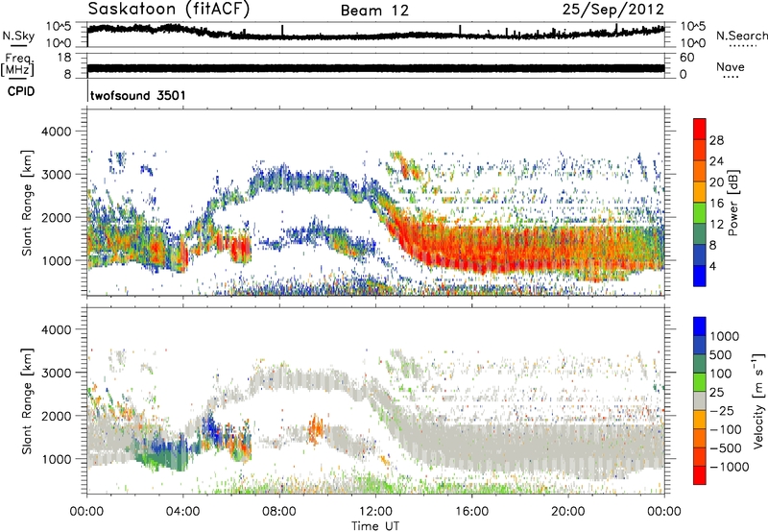Screen dimensions: 768x532
Task: Click the date '25/Sep/2012'
Action: [x=612, y=10]
